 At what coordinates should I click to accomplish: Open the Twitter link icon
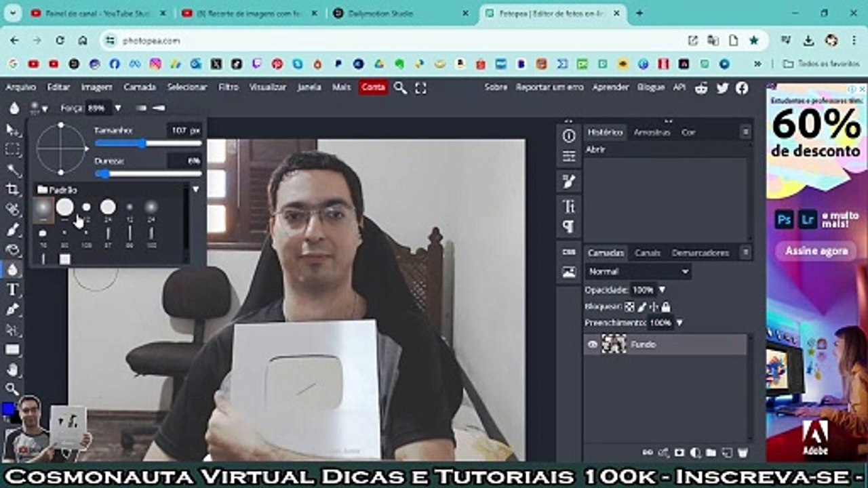tap(722, 87)
